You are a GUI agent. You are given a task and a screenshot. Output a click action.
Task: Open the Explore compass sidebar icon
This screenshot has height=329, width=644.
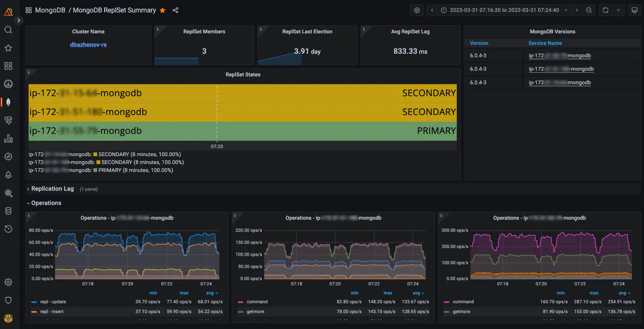[x=8, y=157]
